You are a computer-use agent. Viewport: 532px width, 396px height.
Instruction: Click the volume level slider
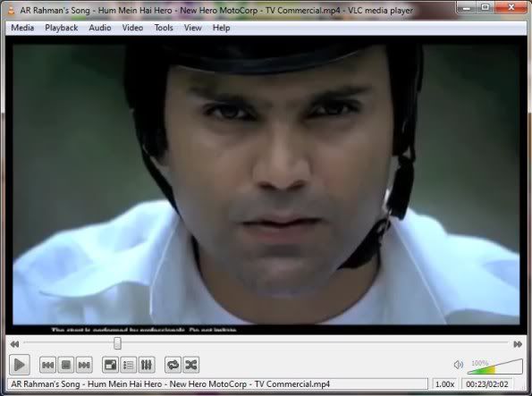pyautogui.click(x=495, y=367)
